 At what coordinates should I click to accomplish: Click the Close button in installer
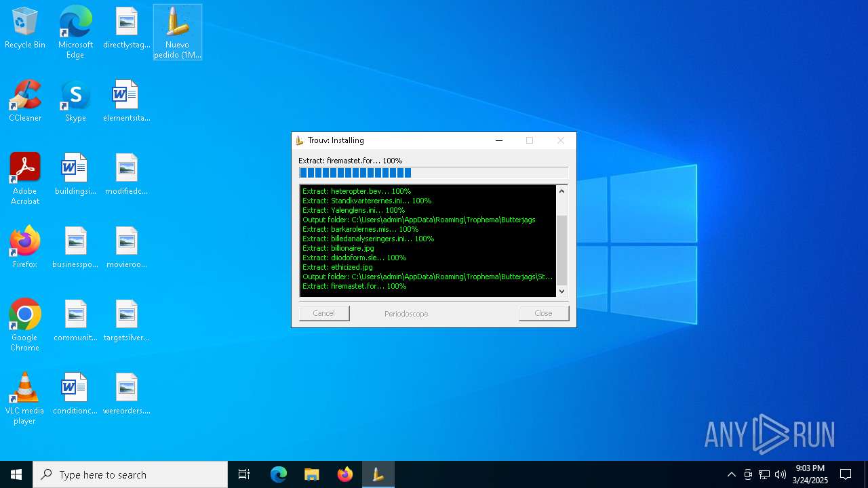(x=543, y=313)
